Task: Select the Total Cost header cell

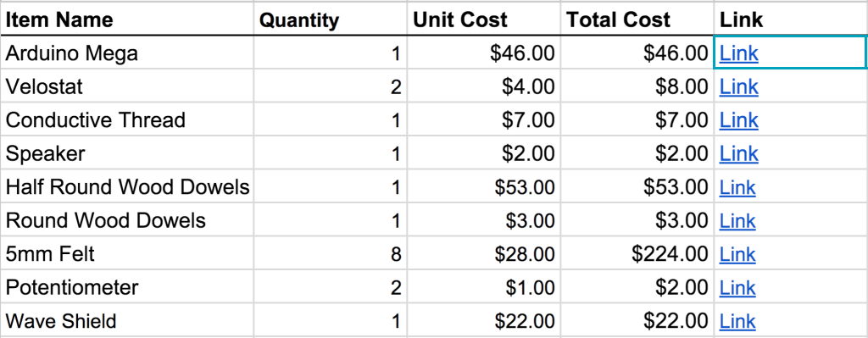Action: [637, 19]
